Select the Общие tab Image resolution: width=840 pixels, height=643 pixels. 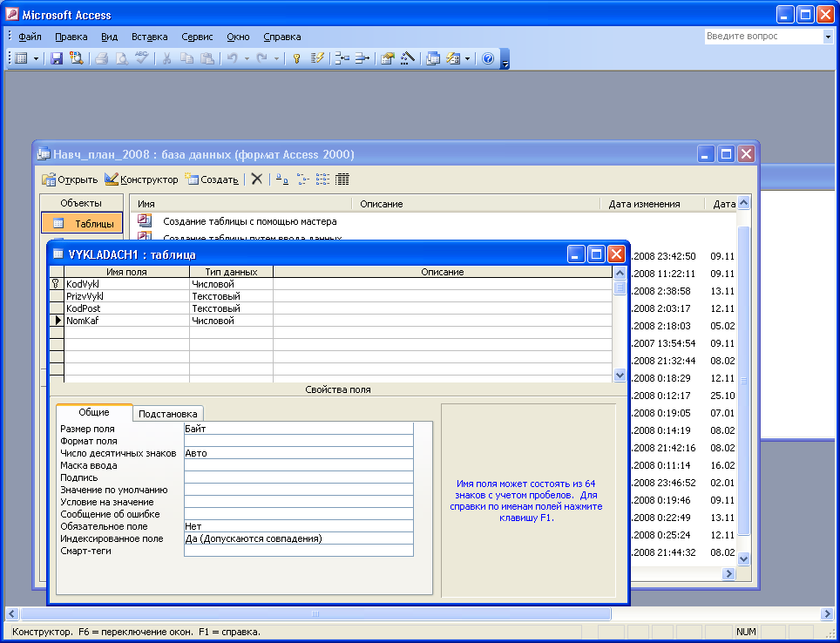tap(94, 412)
